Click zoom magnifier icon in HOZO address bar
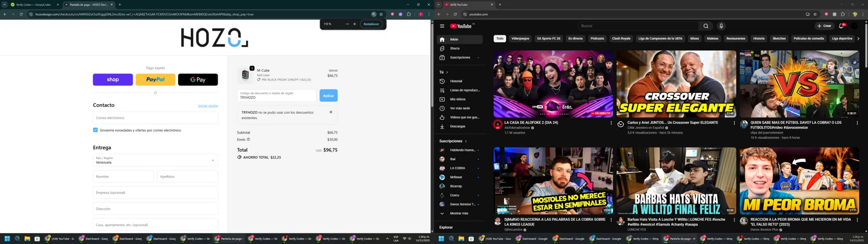This screenshot has width=868, height=244. [374, 14]
